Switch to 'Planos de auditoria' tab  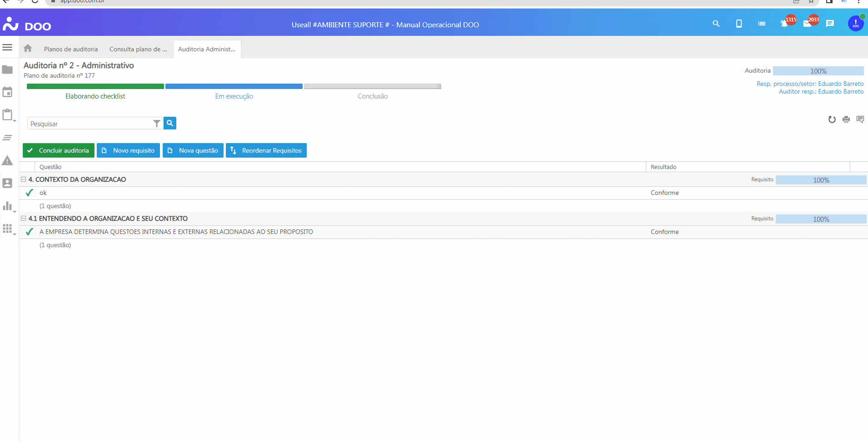pos(71,49)
